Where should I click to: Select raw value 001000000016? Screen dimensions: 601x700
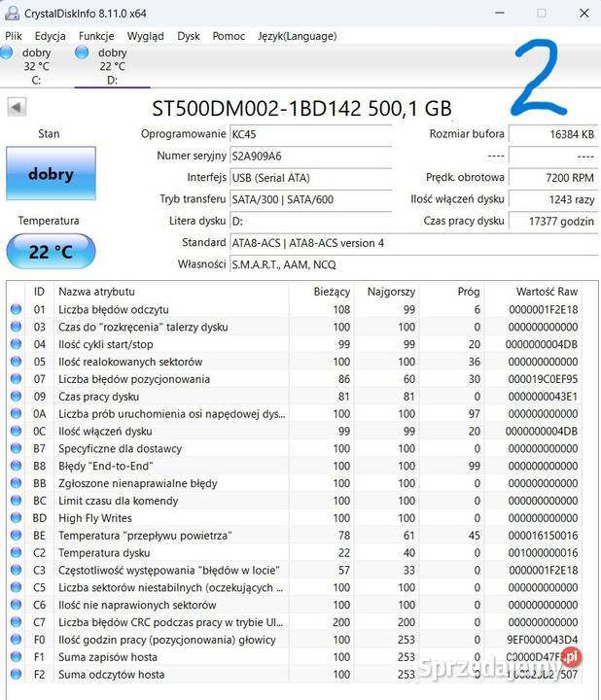[x=543, y=552]
